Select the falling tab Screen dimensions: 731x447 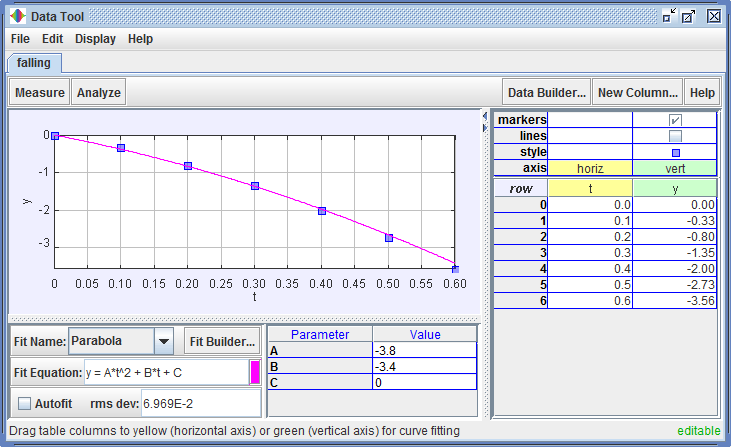pyautogui.click(x=34, y=63)
